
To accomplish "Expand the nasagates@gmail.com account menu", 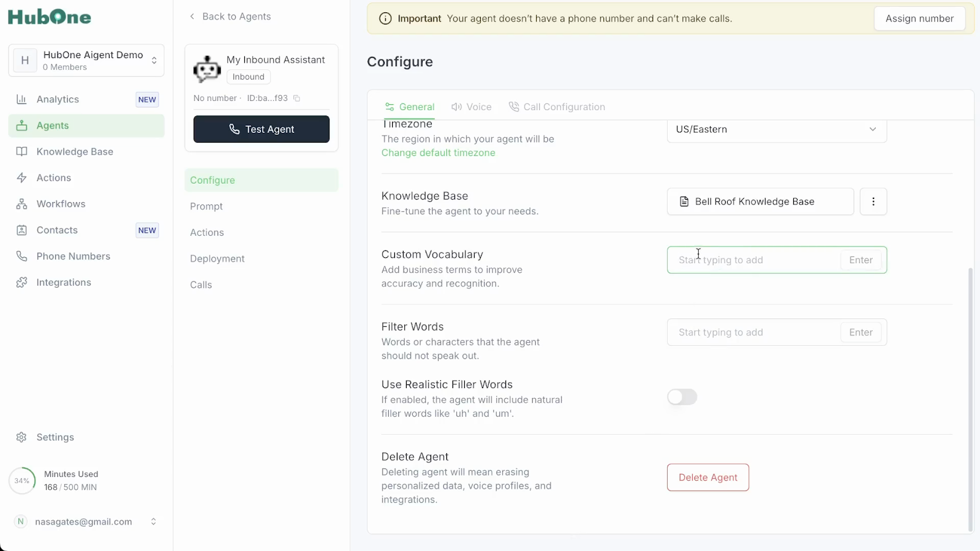I will pos(153,522).
